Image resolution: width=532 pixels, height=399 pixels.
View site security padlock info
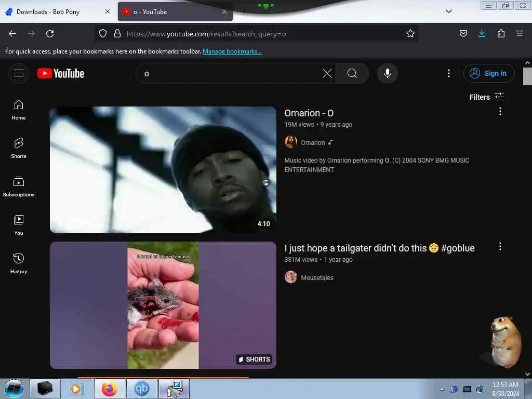point(117,34)
